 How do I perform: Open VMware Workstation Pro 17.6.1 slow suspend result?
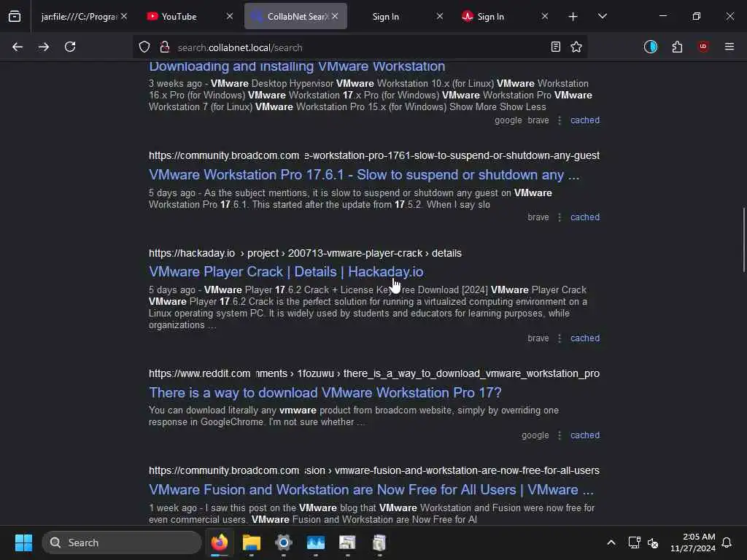(x=364, y=175)
